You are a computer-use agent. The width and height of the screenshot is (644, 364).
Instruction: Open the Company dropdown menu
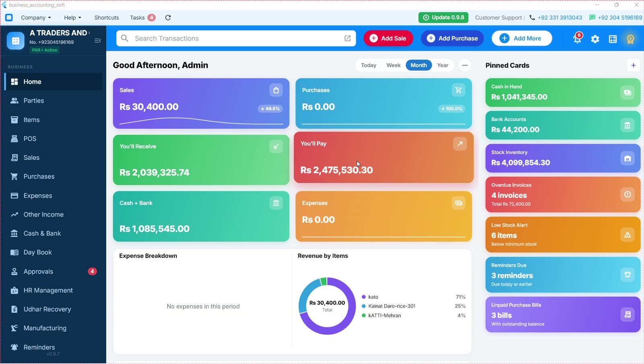pos(36,18)
